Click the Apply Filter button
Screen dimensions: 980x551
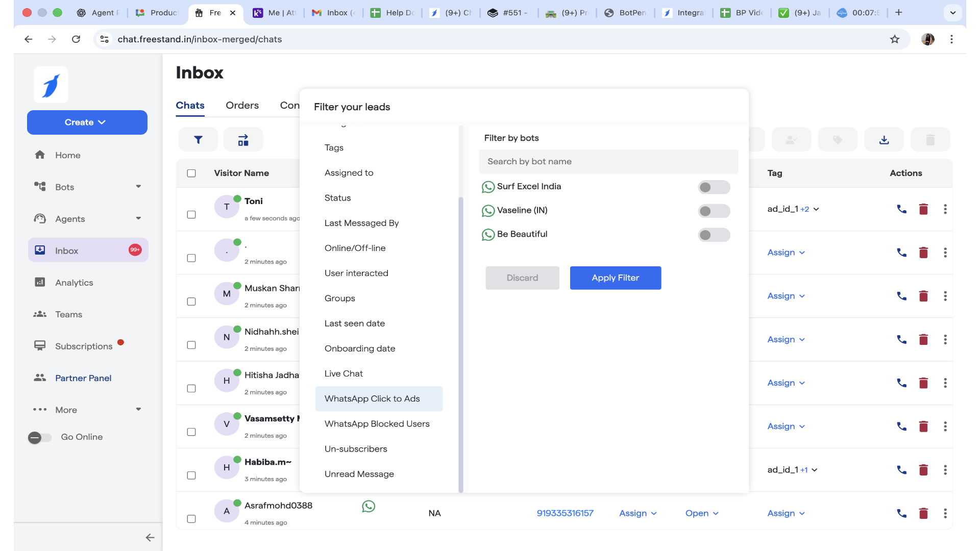[x=615, y=278]
